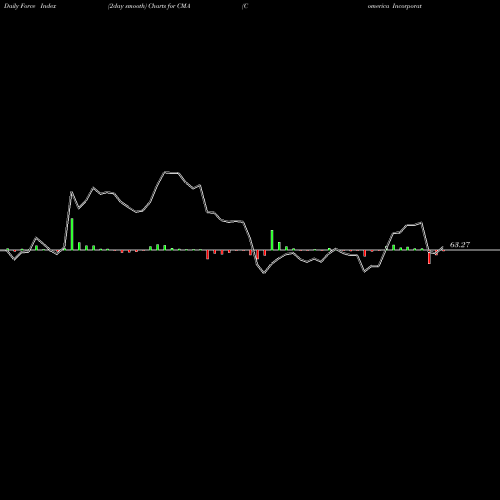500x500 pixels.
Task: Click the '(2day smooth) Charts for CMA' text
Action: point(149,6)
